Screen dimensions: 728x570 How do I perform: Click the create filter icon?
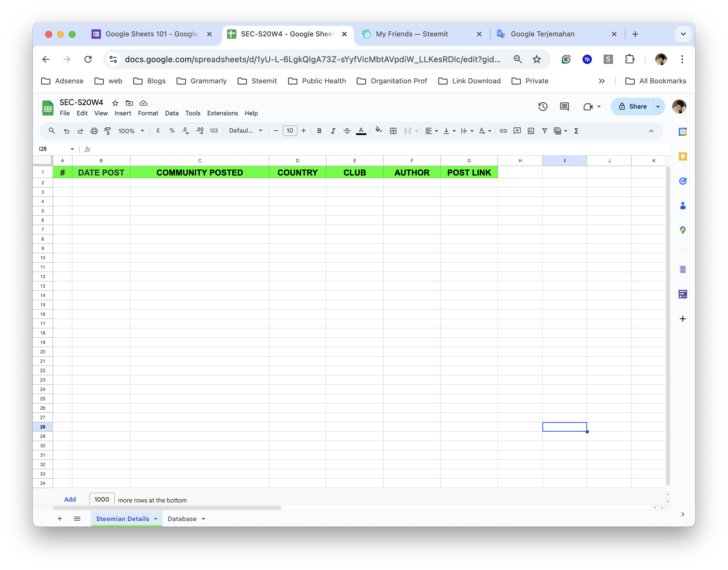[544, 131]
